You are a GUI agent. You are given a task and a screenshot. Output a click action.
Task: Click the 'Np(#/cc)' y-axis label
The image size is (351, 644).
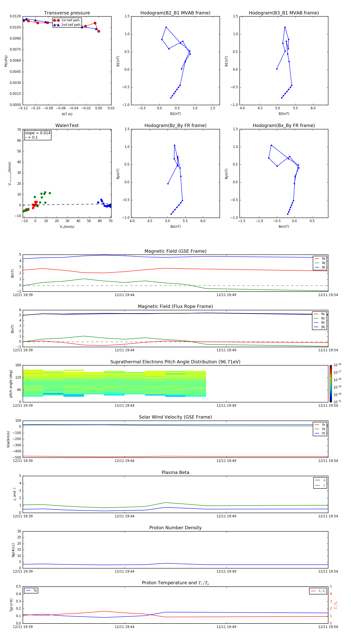(13, 550)
